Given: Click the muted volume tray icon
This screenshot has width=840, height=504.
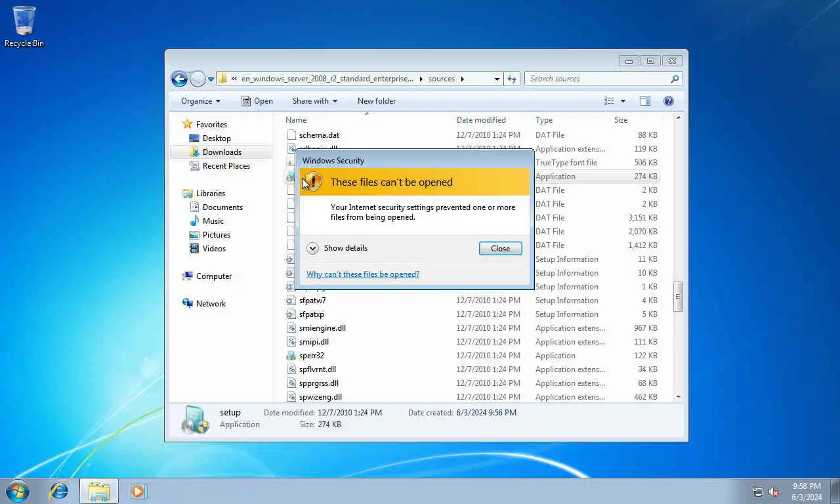Looking at the screenshot, I should 774,492.
